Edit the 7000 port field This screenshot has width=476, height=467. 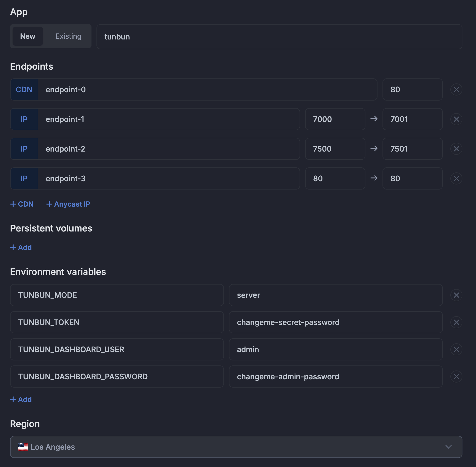(335, 119)
